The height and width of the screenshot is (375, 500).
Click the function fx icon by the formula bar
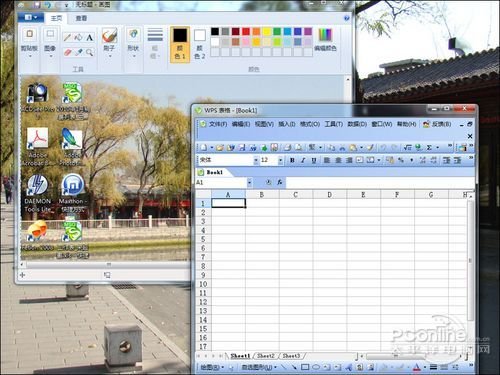tap(280, 182)
